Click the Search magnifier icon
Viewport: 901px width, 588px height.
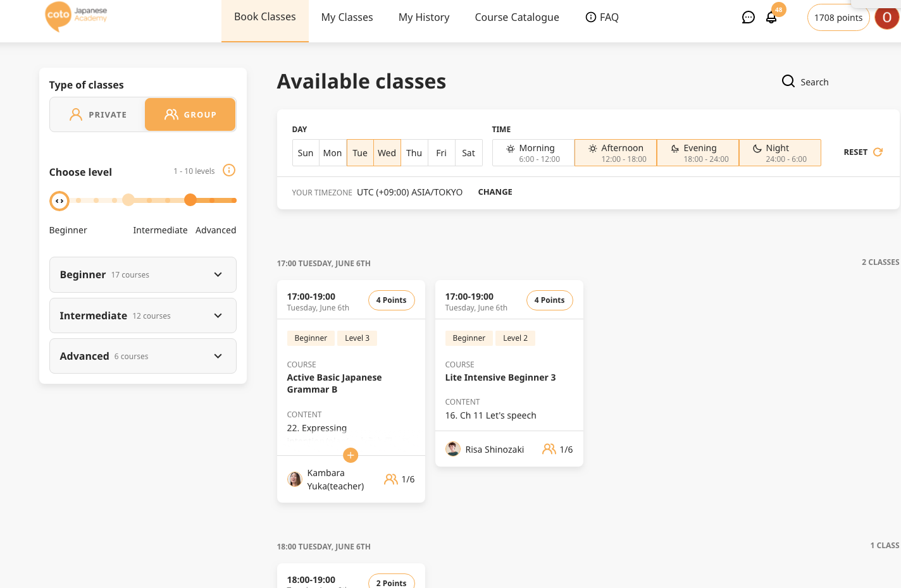click(788, 81)
